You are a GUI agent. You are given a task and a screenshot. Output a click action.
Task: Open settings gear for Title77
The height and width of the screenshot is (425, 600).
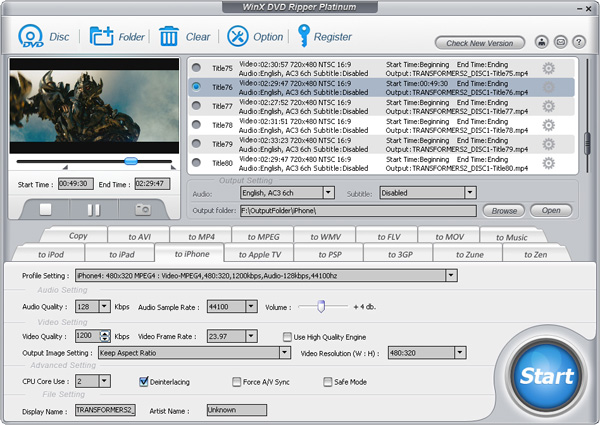click(x=549, y=106)
